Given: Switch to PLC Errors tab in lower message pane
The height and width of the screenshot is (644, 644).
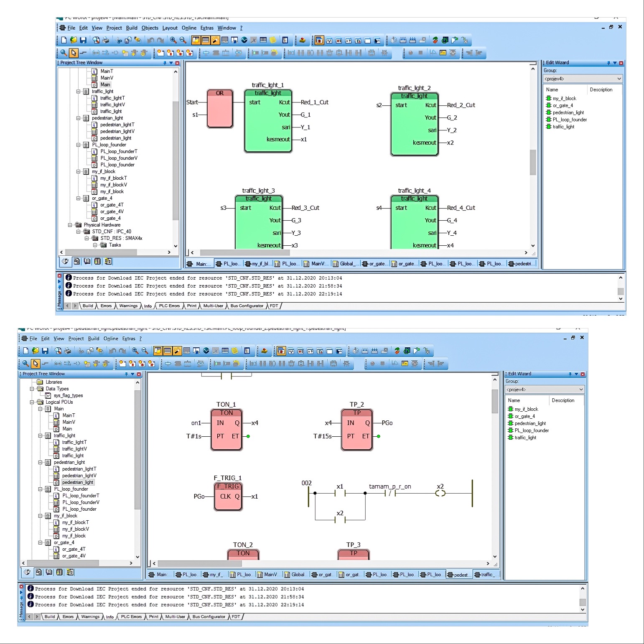Looking at the screenshot, I should coord(131,616).
